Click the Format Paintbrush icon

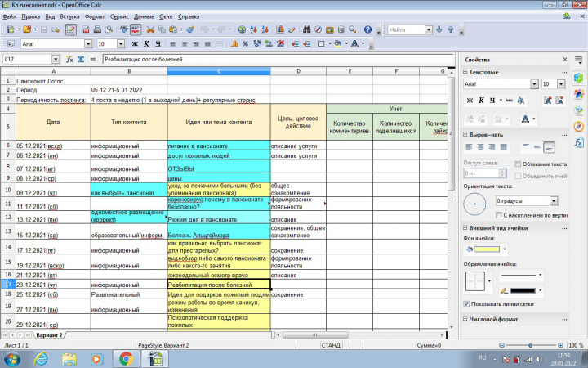(x=190, y=29)
